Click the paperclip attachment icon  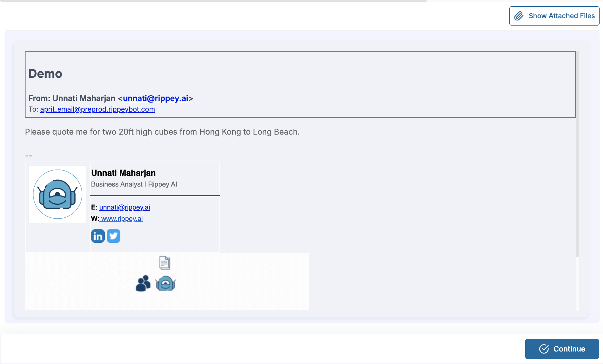(x=519, y=16)
